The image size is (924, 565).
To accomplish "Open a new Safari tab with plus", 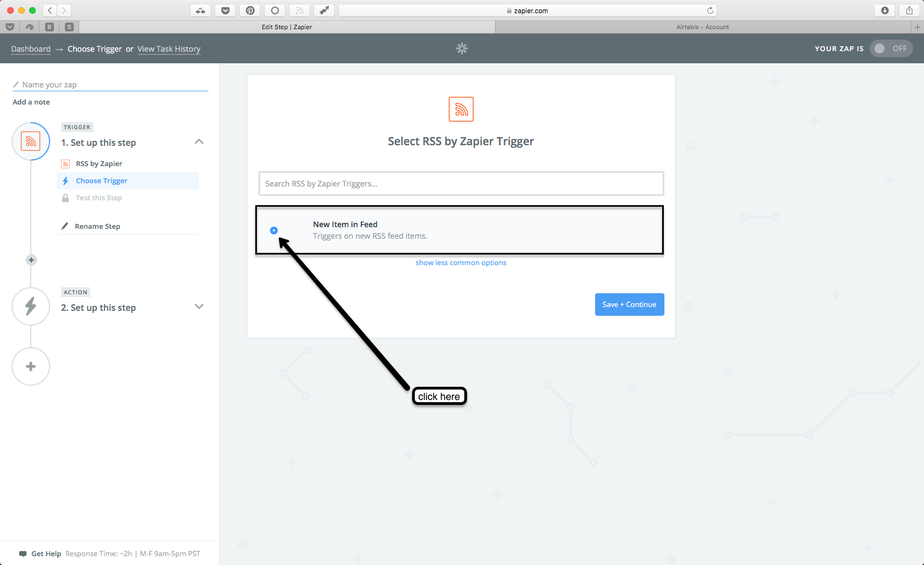I will click(917, 27).
